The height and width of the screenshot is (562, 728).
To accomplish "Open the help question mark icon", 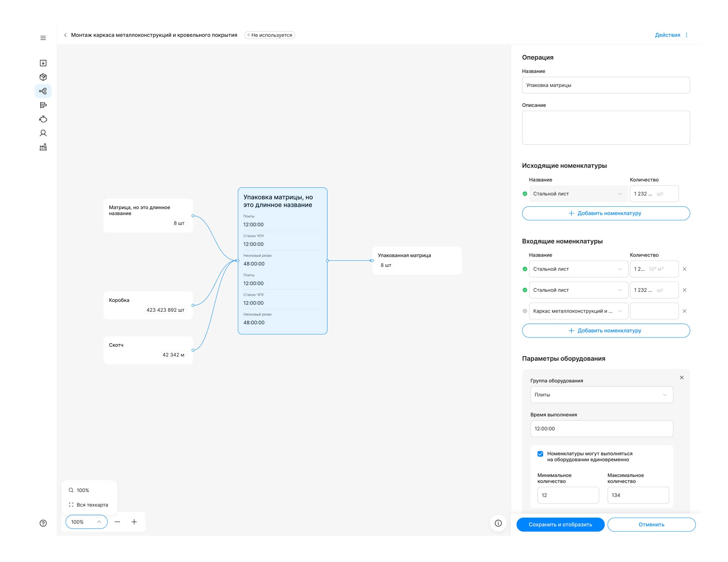I will [43, 523].
